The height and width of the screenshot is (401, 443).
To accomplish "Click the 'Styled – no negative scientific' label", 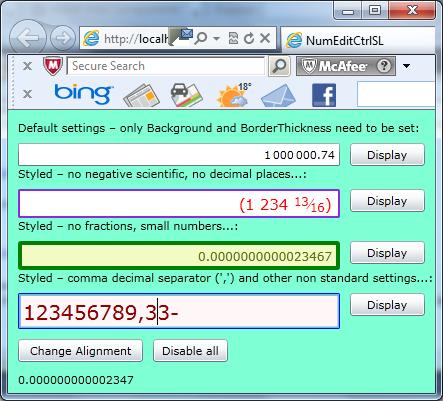I will (x=162, y=174).
